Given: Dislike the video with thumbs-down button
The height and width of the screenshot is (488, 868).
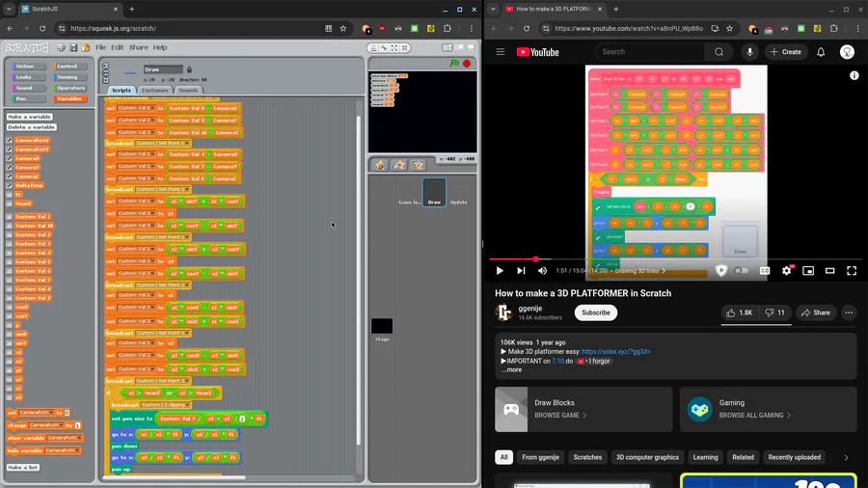Looking at the screenshot, I should (x=775, y=312).
